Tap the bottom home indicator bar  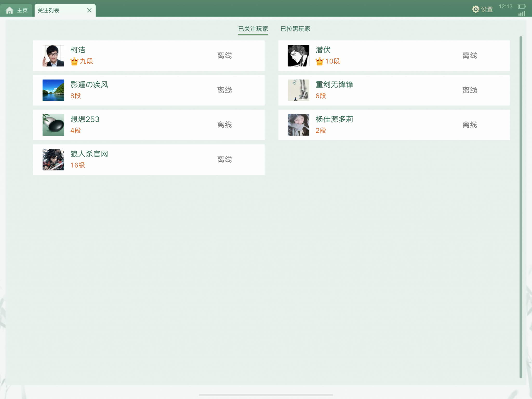pos(266,395)
